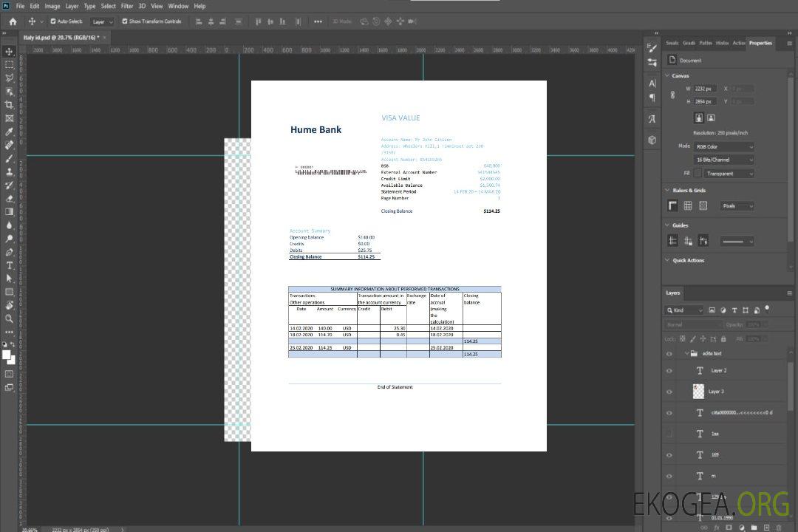Select the Pen tool
The height and width of the screenshot is (532, 798).
pyautogui.click(x=9, y=252)
